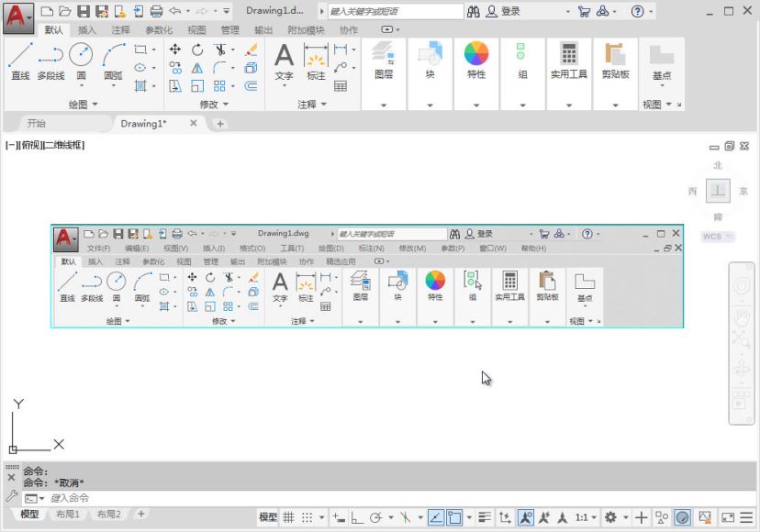Toggle lineweight display in status bar
This screenshot has height=532, width=760.
coord(485,517)
